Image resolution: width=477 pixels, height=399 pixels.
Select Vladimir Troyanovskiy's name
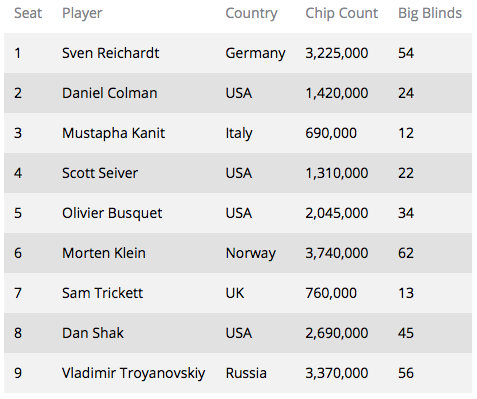pyautogui.click(x=133, y=373)
